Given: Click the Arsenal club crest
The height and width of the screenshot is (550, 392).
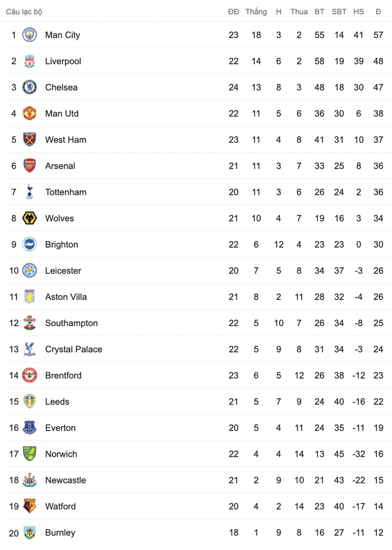Looking at the screenshot, I should (30, 166).
